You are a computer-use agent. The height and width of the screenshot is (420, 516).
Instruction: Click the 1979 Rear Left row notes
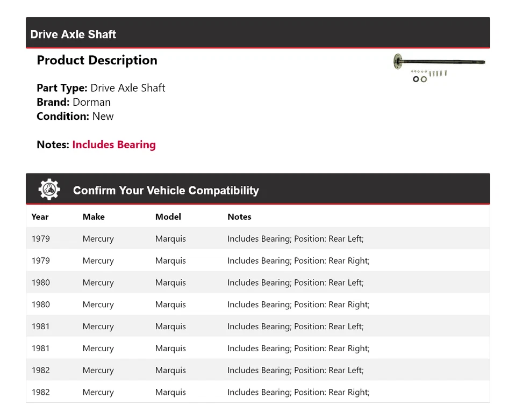(295, 238)
